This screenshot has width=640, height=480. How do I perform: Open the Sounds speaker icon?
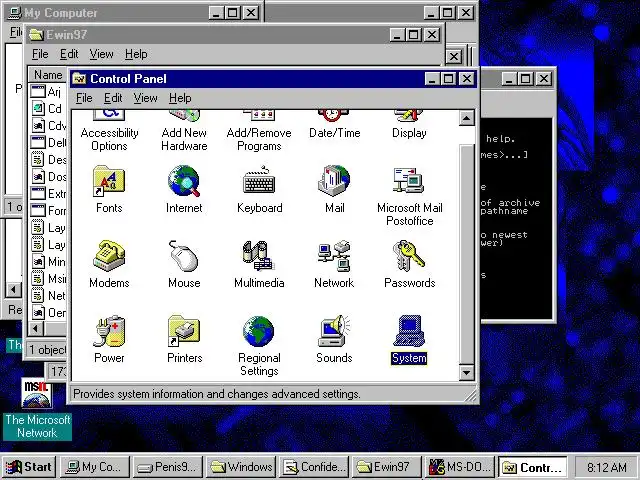pyautogui.click(x=334, y=331)
